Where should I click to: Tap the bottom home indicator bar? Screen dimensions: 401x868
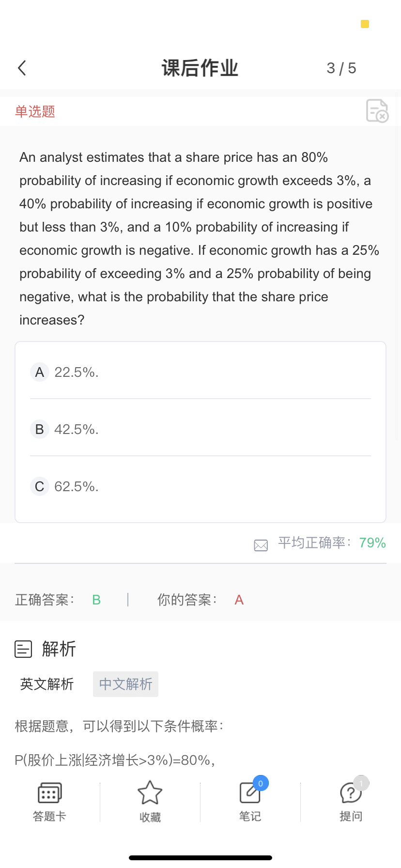click(200, 858)
